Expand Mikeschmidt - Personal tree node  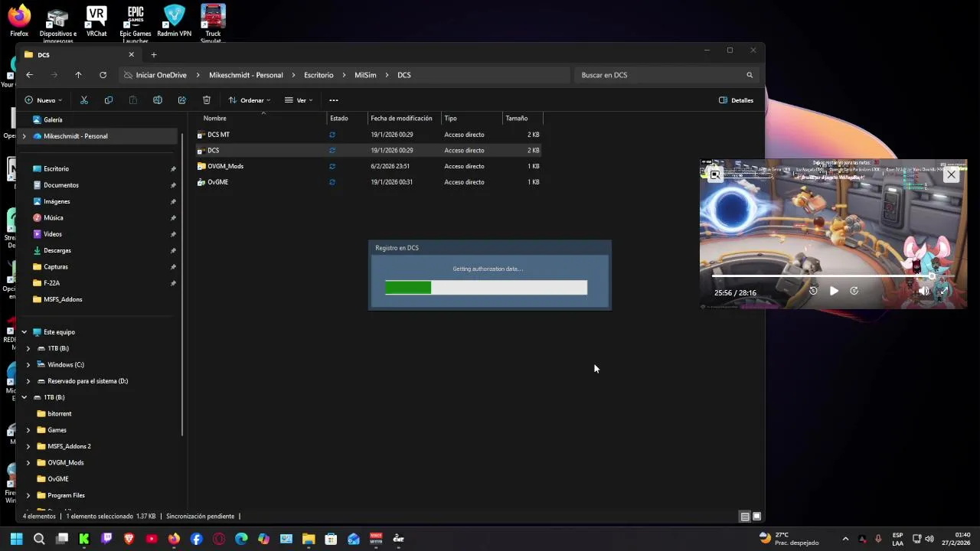24,136
